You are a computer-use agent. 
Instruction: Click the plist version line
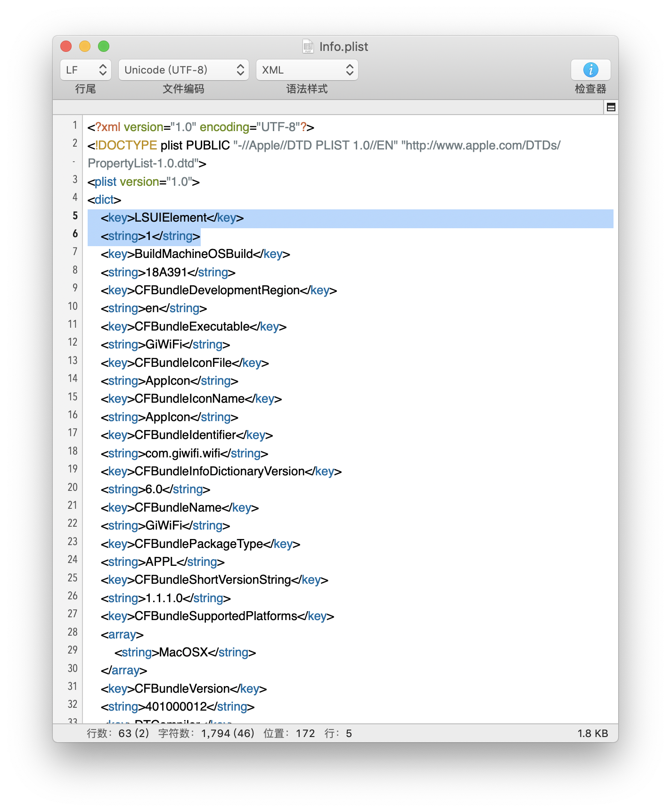[144, 182]
